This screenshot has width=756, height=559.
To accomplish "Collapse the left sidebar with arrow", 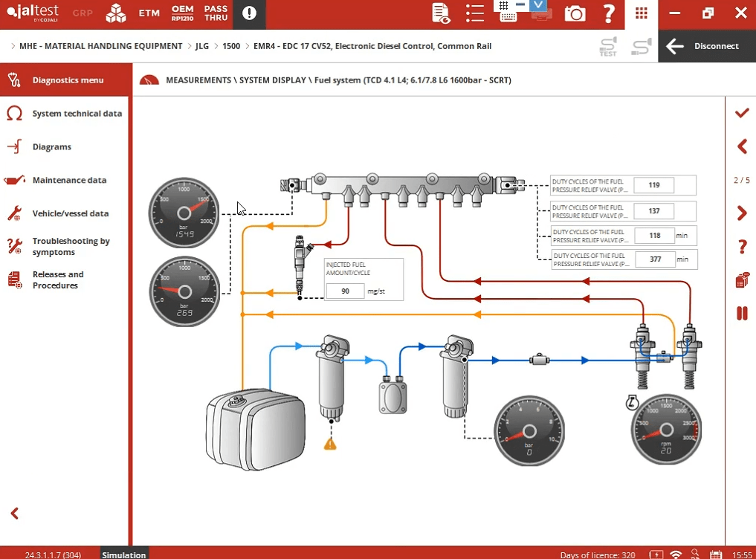I will click(14, 513).
